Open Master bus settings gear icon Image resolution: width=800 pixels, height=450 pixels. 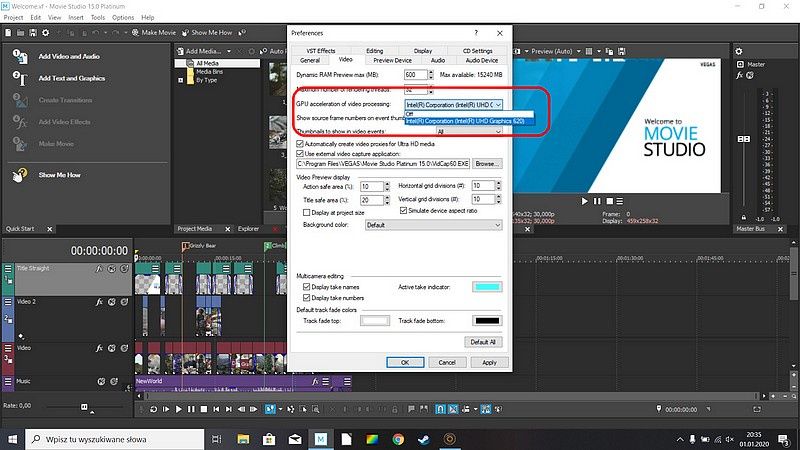point(738,51)
